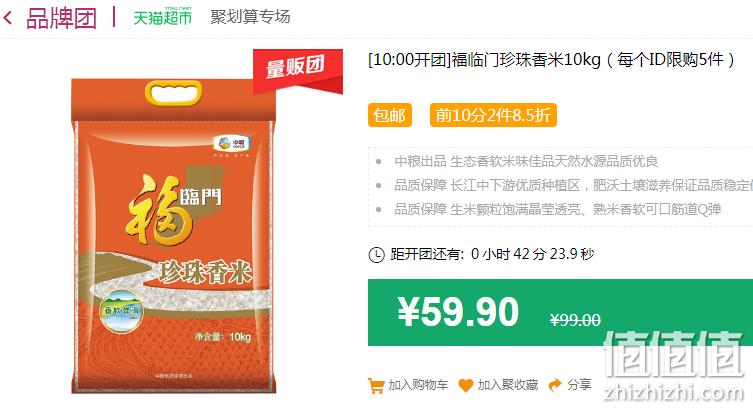Screen dimensions: 753x410
Task: Open the 福临门珍珠香米10kg product title
Action: click(x=551, y=60)
